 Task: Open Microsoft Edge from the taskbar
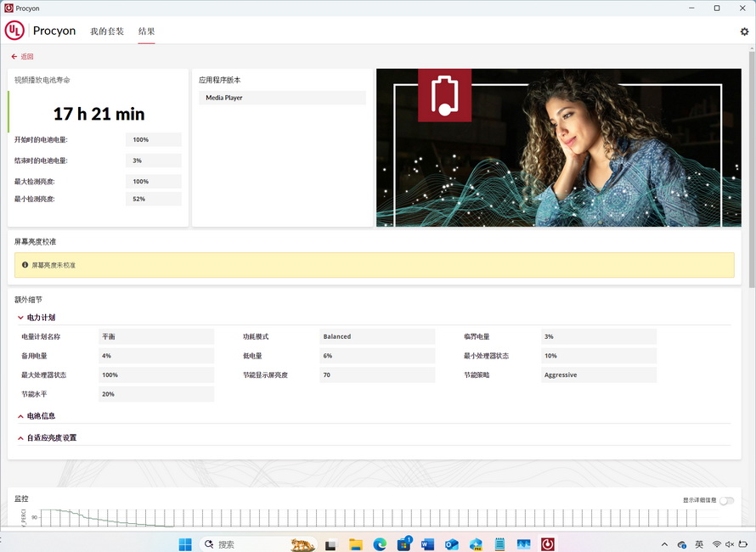tap(380, 544)
